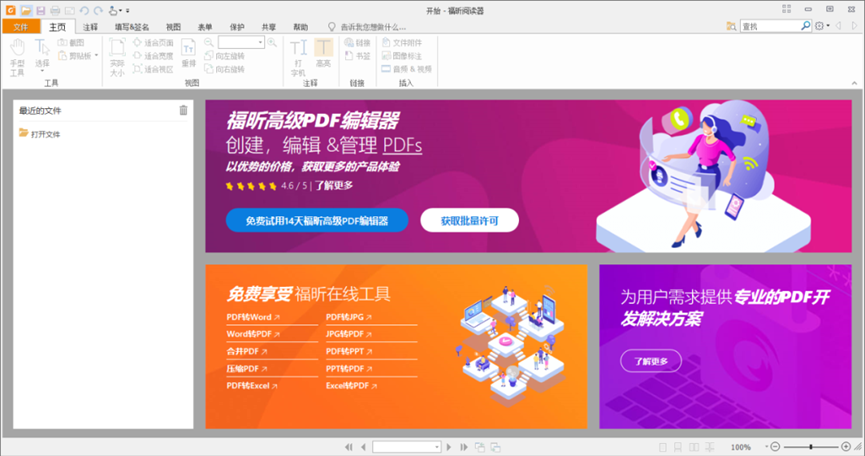This screenshot has width=865, height=456.
Task: Open the 合并PDF link
Action: pos(247,351)
